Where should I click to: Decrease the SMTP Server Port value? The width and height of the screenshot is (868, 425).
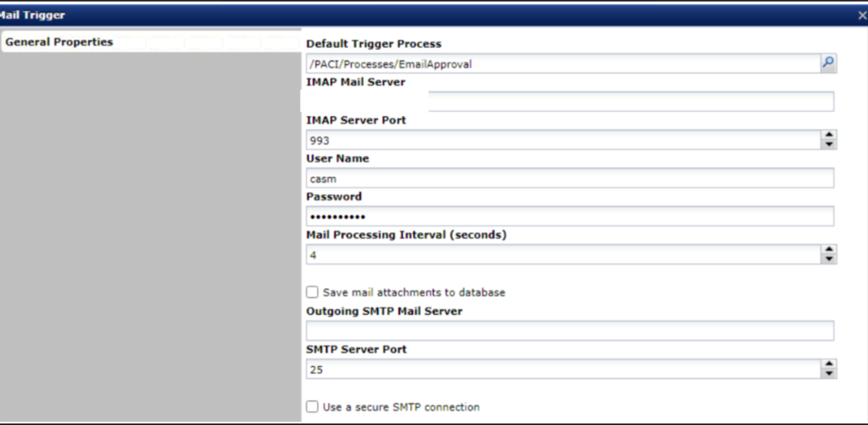pyautogui.click(x=829, y=374)
